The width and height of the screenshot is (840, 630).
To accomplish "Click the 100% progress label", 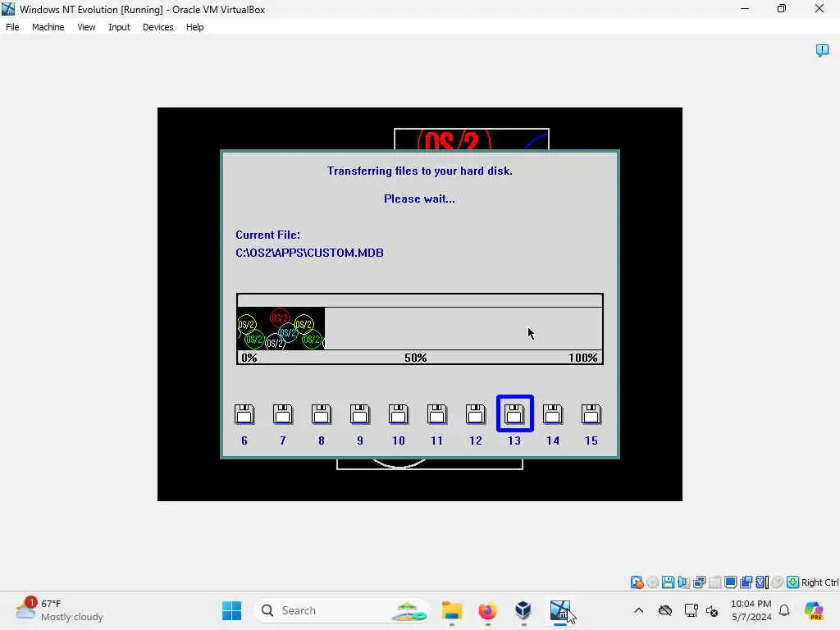I will [x=583, y=358].
